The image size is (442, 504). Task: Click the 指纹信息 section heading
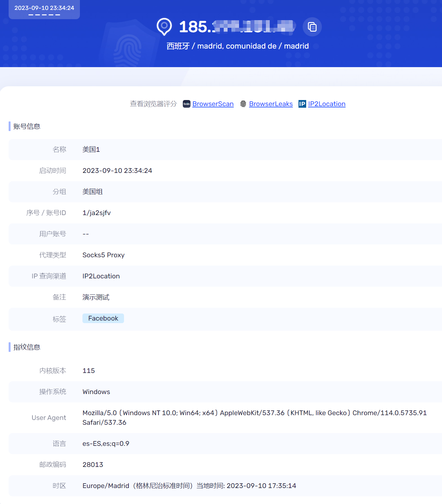point(27,347)
